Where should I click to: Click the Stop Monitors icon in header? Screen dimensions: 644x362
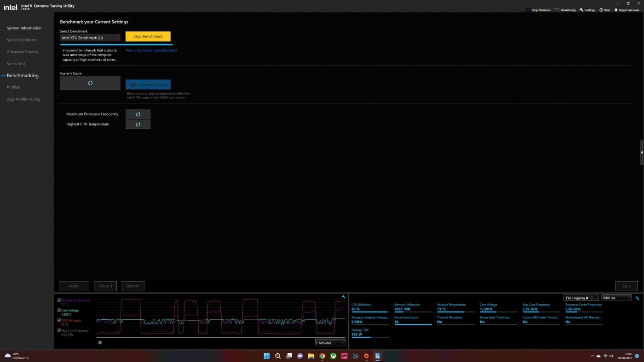tap(528, 10)
